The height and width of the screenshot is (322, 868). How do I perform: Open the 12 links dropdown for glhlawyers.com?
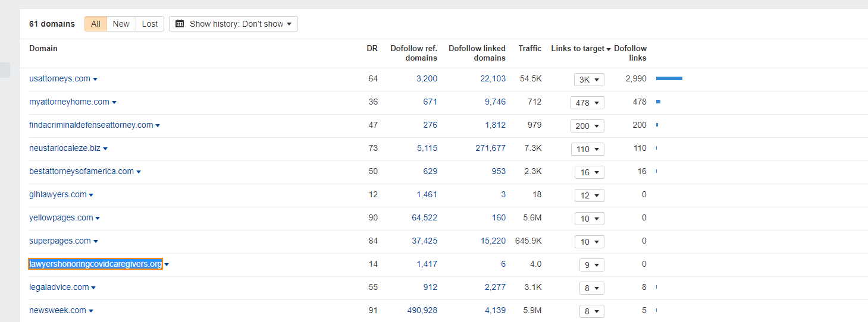pos(590,195)
